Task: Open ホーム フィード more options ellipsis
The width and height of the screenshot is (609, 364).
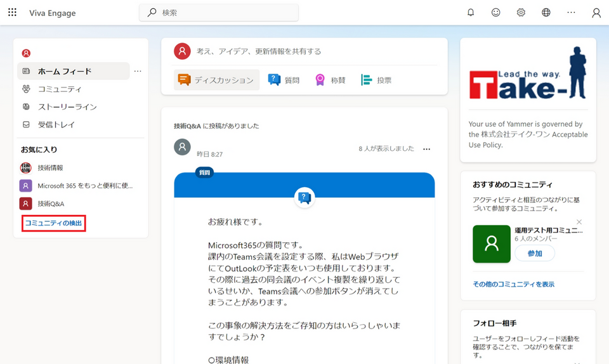Action: pos(138,71)
